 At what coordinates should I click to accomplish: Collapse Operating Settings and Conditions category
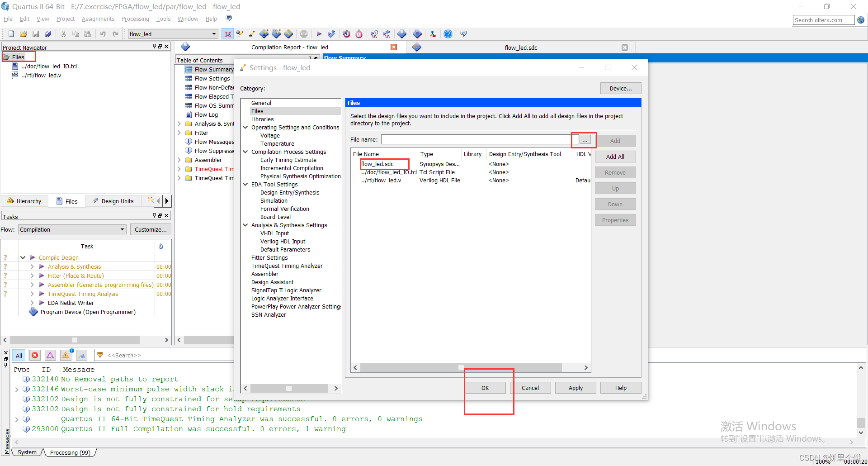tap(245, 127)
